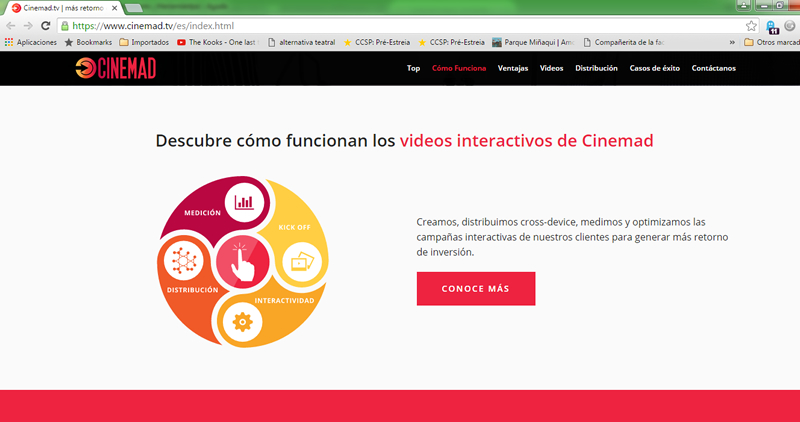
Task: Open a new tab
Action: click(x=134, y=8)
